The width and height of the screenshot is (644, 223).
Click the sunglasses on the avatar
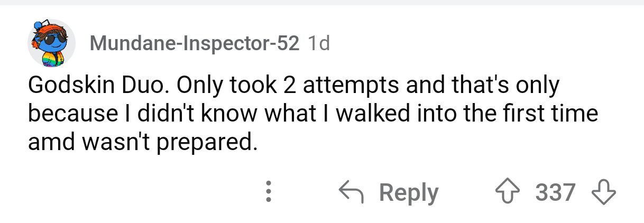pyautogui.click(x=52, y=42)
